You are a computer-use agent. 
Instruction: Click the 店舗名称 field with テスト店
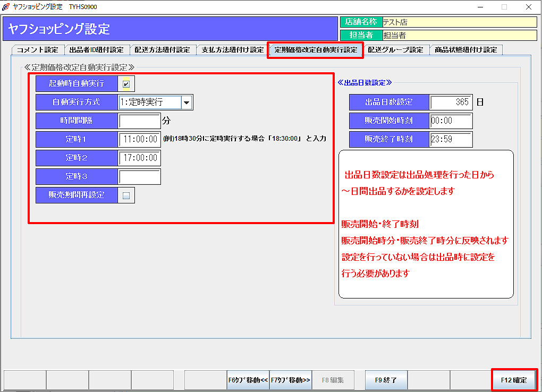(x=460, y=22)
